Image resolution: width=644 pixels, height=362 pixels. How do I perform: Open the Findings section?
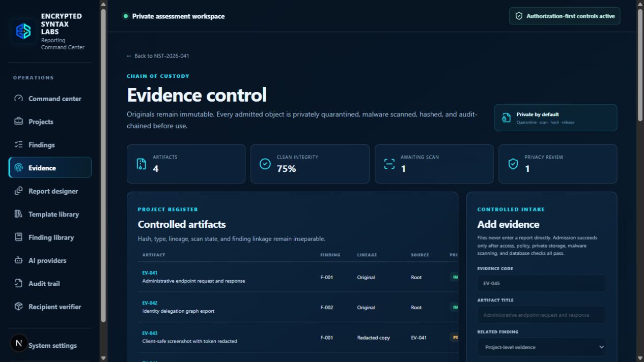[50, 145]
